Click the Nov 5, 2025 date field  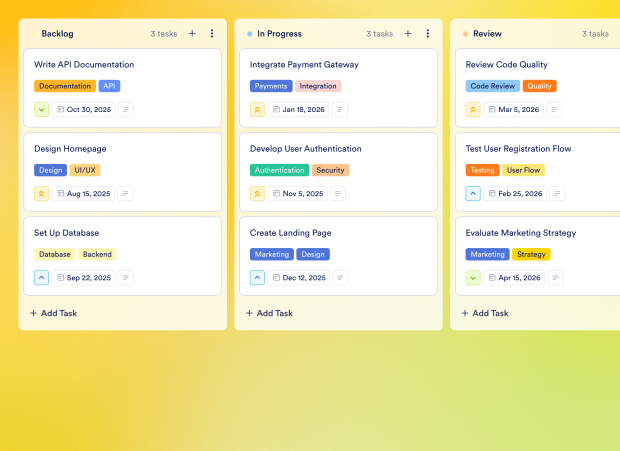299,194
